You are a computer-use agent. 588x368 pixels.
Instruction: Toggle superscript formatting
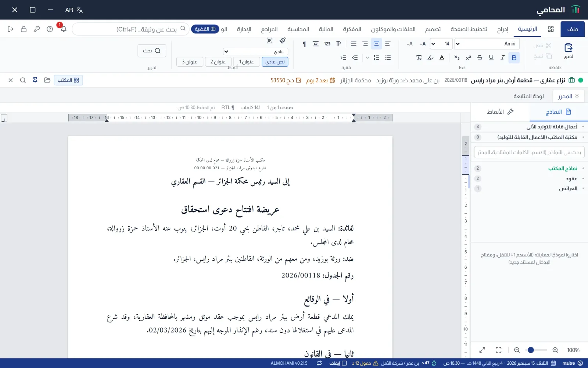point(468,58)
